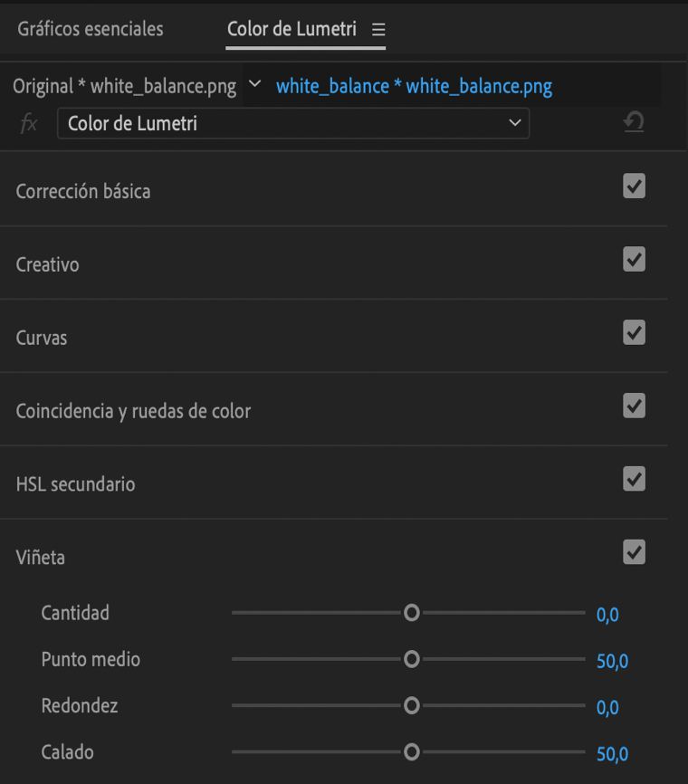Toggle the Curvas checkbox off
Screen dimensions: 688x784
pyautogui.click(x=635, y=333)
